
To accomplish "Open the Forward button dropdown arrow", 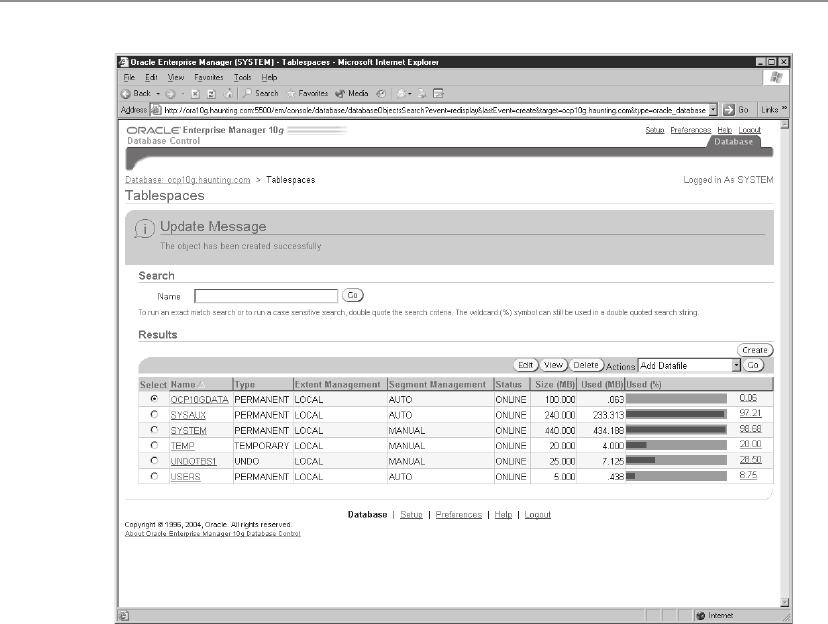I will [x=183, y=94].
